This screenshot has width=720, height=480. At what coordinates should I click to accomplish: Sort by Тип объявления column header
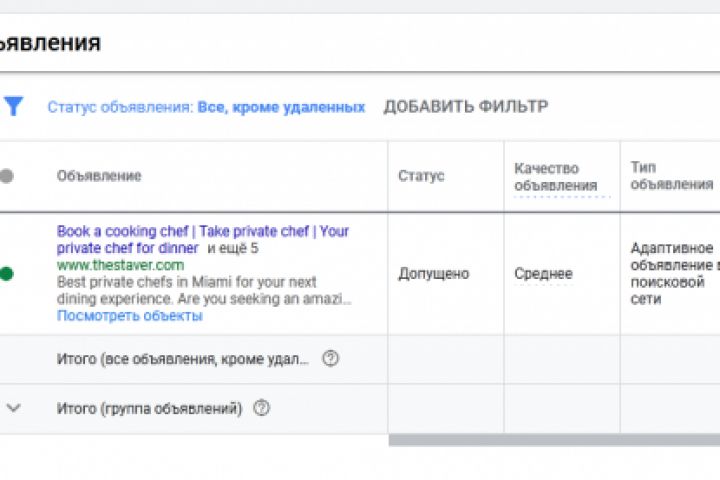(670, 176)
